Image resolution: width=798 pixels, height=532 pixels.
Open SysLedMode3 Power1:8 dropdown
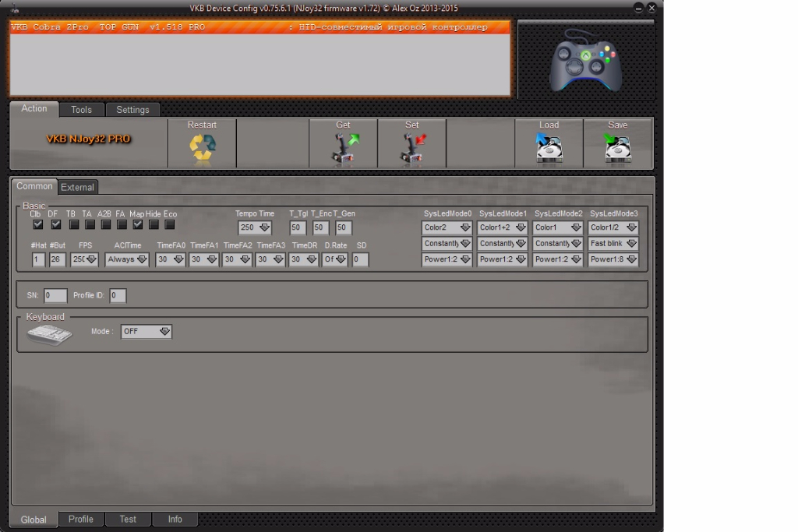613,259
